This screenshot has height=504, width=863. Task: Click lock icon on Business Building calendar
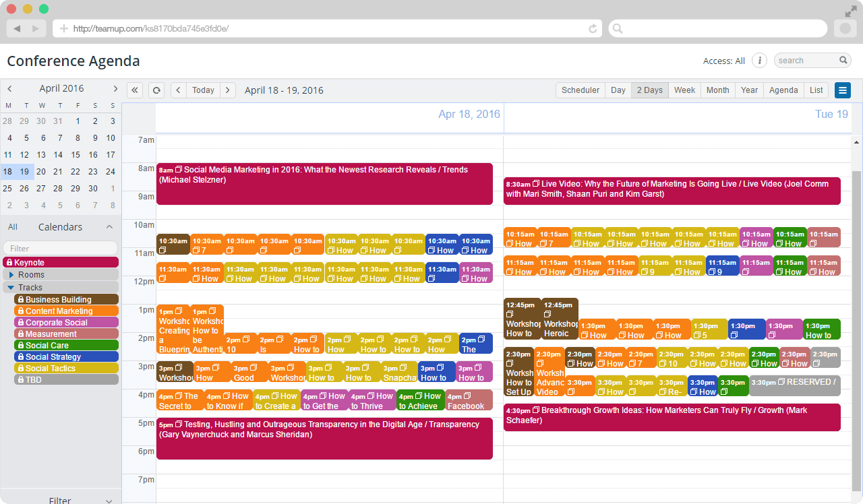click(21, 300)
